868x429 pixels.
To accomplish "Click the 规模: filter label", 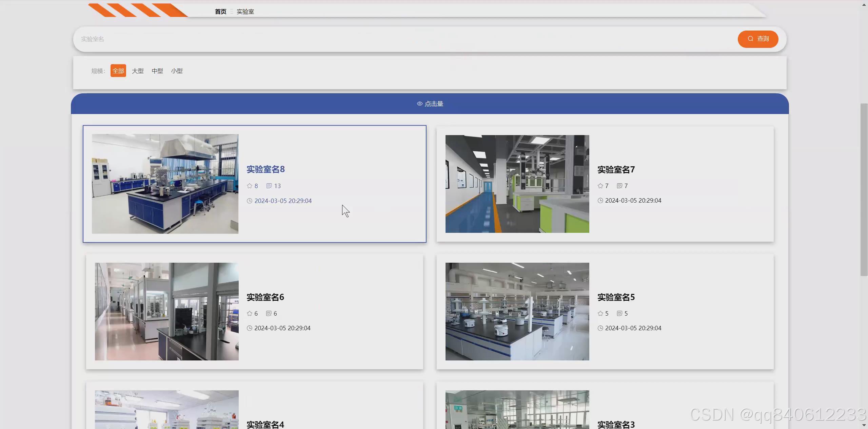I will click(x=98, y=71).
